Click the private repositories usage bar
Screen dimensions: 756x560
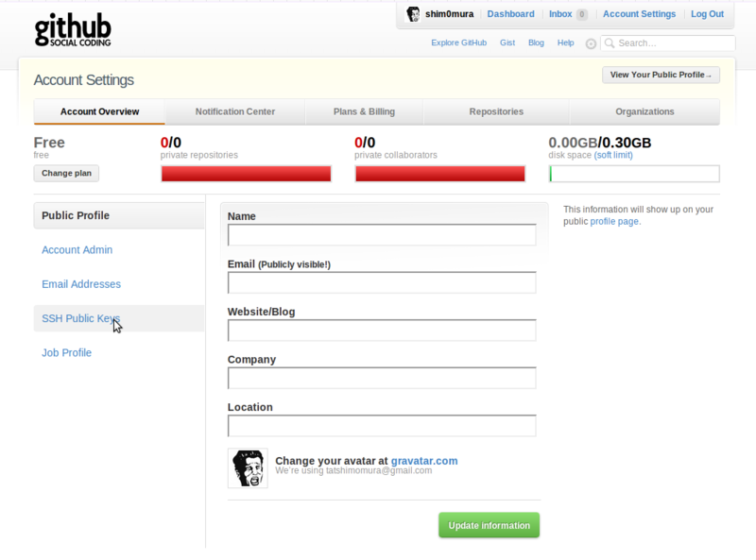pyautogui.click(x=246, y=174)
